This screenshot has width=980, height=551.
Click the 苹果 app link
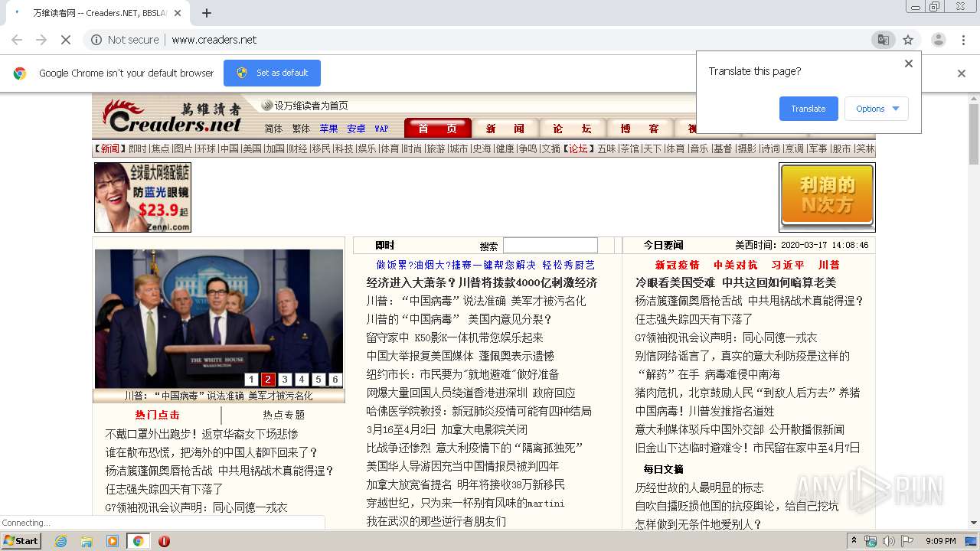click(328, 129)
